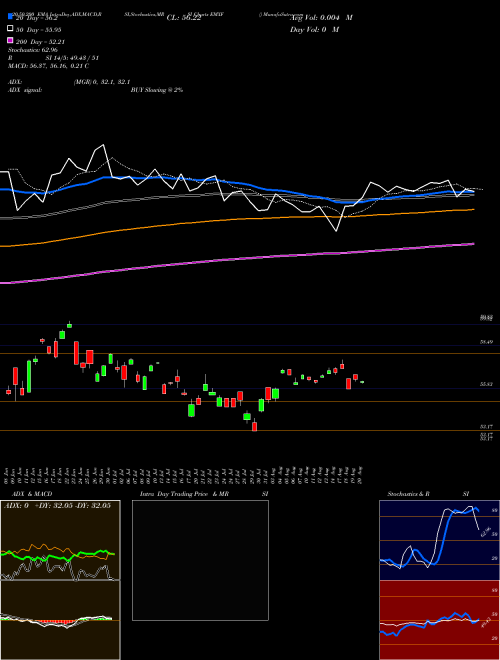Click the white 50 Day EMA legend swatch
Image resolution: width=500 pixels, height=660 pixels.
11,29
